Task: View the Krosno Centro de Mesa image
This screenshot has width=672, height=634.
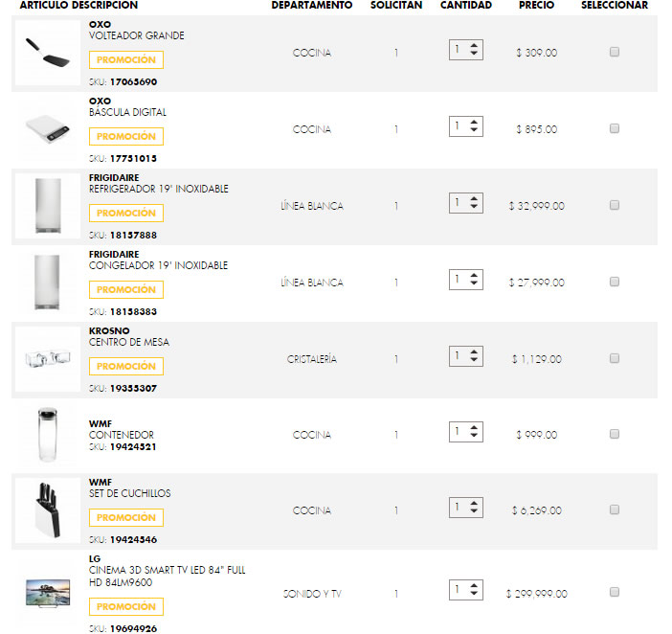Action: pyautogui.click(x=48, y=359)
